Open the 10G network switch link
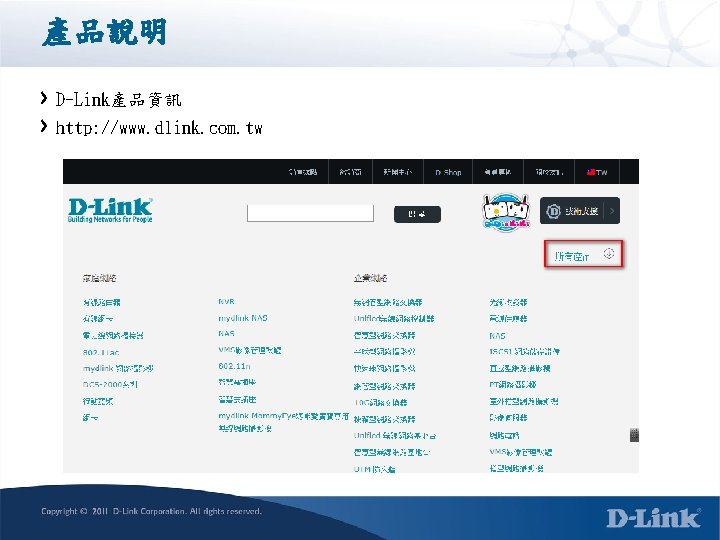The height and width of the screenshot is (540, 720). (381, 402)
